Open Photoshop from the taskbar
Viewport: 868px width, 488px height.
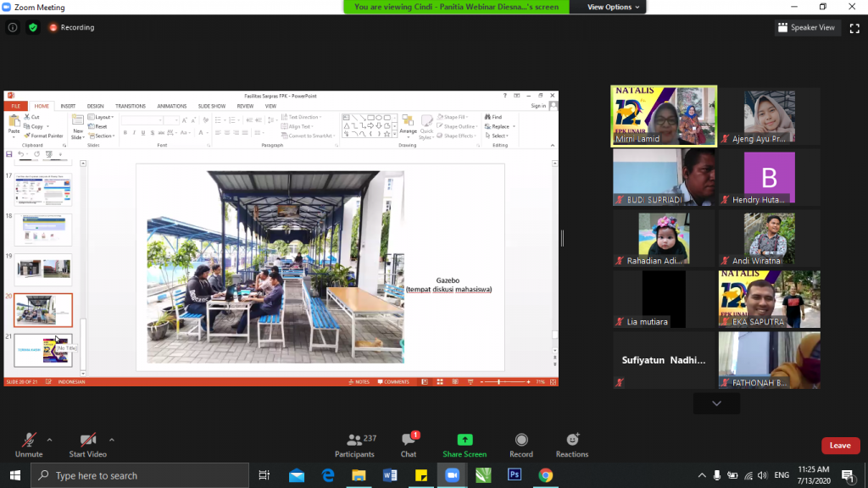(x=514, y=475)
